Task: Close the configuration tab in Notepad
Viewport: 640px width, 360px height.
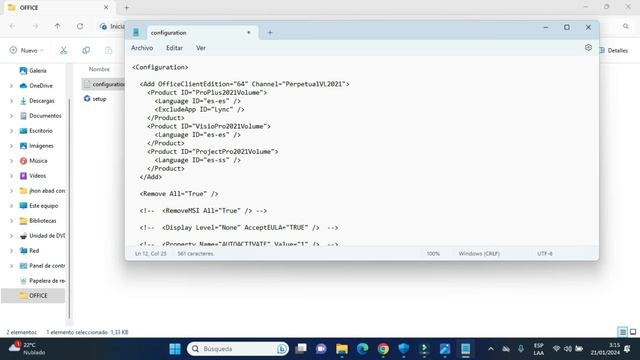Action: 249,32
